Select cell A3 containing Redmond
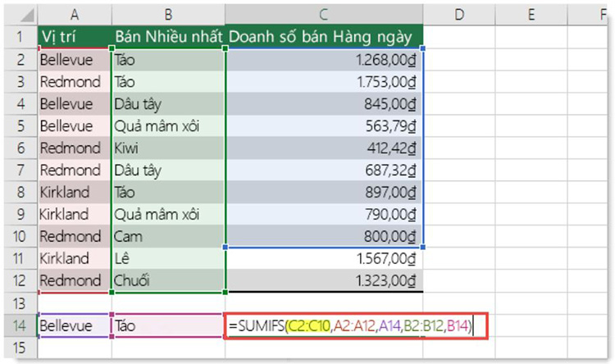Viewport: 615px width, 364px height. coord(75,82)
